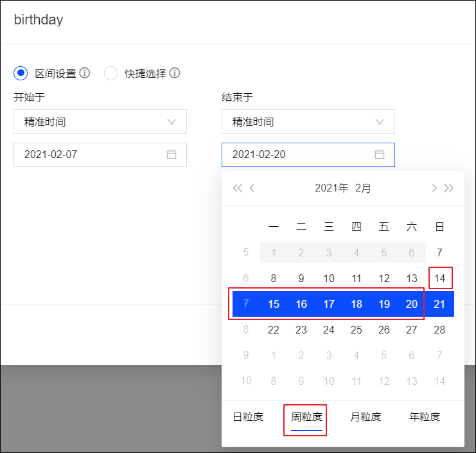476x453 pixels.
Task: Select highlighted date 19
Action: [x=384, y=304]
